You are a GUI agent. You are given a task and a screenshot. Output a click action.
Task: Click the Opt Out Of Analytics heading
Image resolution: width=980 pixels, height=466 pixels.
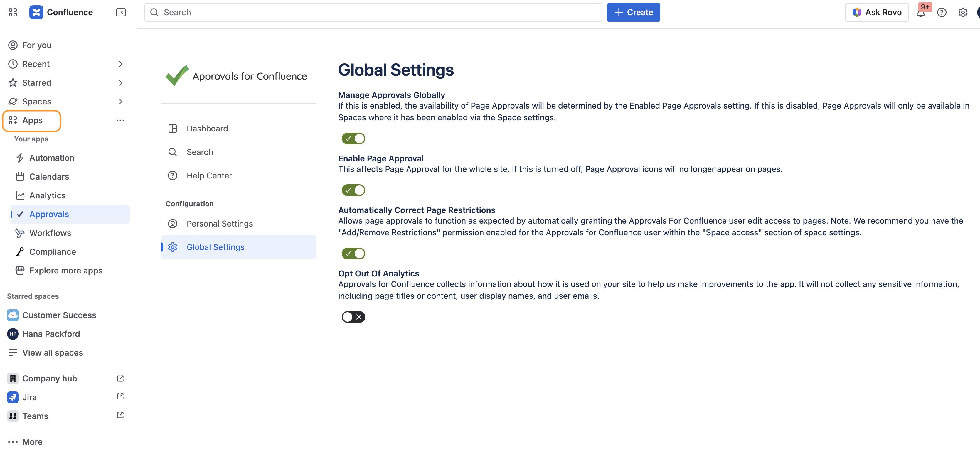pyautogui.click(x=378, y=273)
